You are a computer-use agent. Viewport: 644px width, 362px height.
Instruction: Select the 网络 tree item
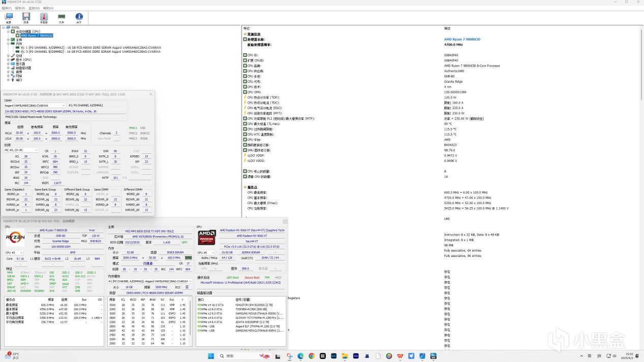click(x=19, y=76)
